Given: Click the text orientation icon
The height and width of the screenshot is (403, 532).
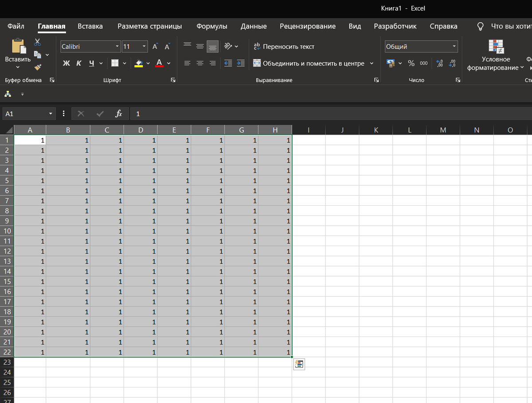Looking at the screenshot, I should tap(228, 46).
